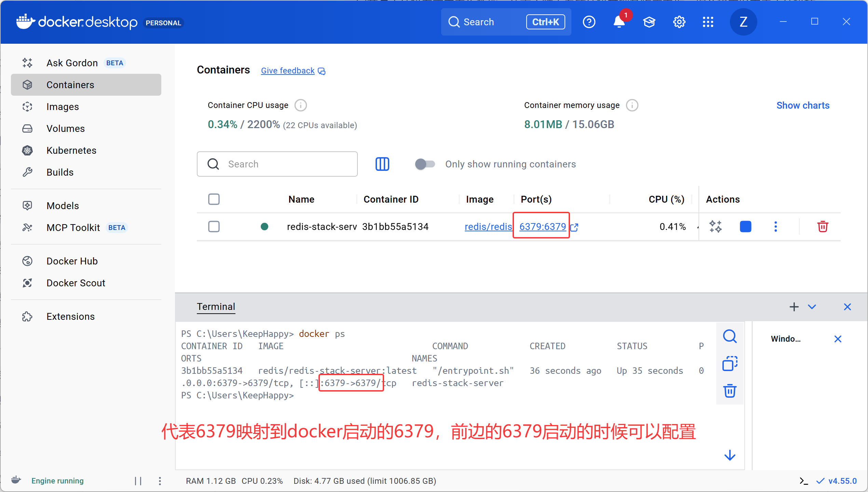This screenshot has width=868, height=492.
Task: Tick the redis-stack-server row checkbox
Action: pyautogui.click(x=214, y=227)
